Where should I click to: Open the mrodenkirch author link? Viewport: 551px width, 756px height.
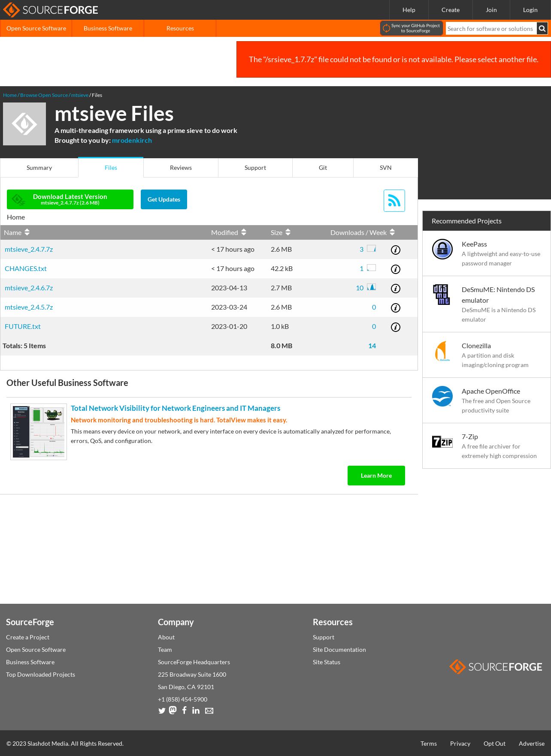coord(132,141)
